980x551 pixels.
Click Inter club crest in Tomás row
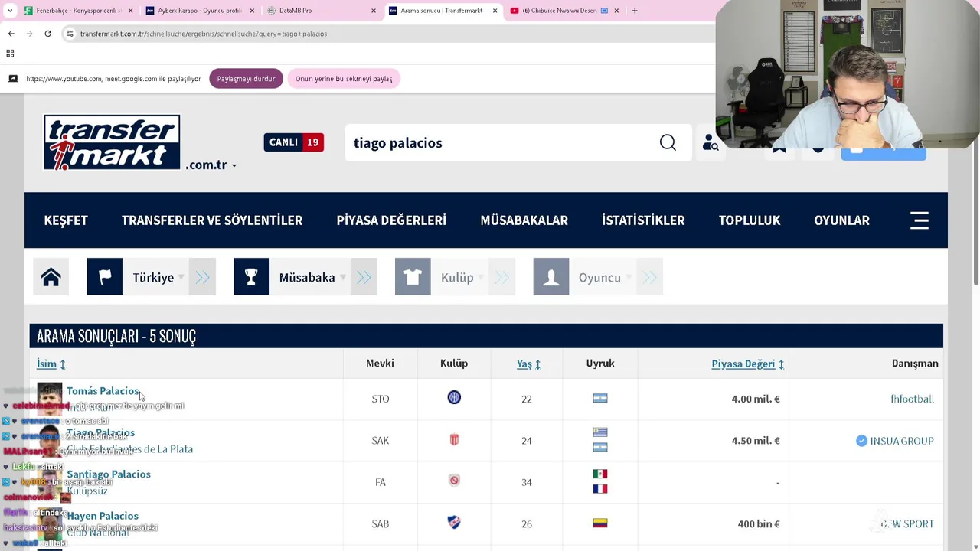454,398
